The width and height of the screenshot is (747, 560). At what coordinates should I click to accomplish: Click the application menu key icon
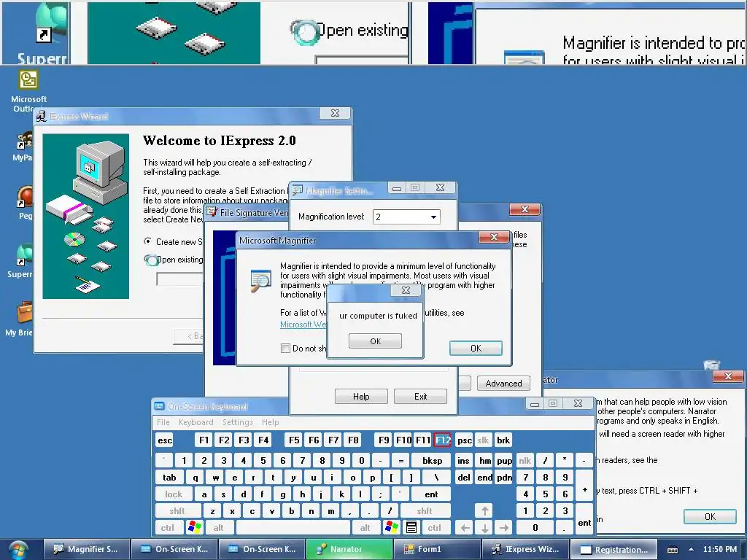[x=411, y=528]
